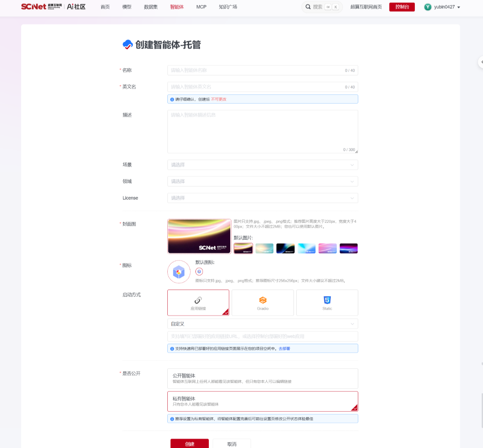Click the search magnifier icon
The height and width of the screenshot is (448, 483).
pos(308,7)
